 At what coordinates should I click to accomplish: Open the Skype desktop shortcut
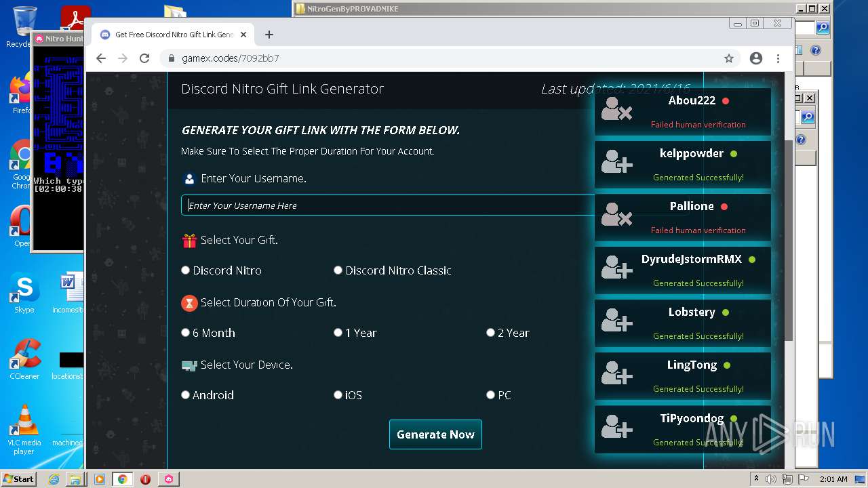click(x=24, y=294)
